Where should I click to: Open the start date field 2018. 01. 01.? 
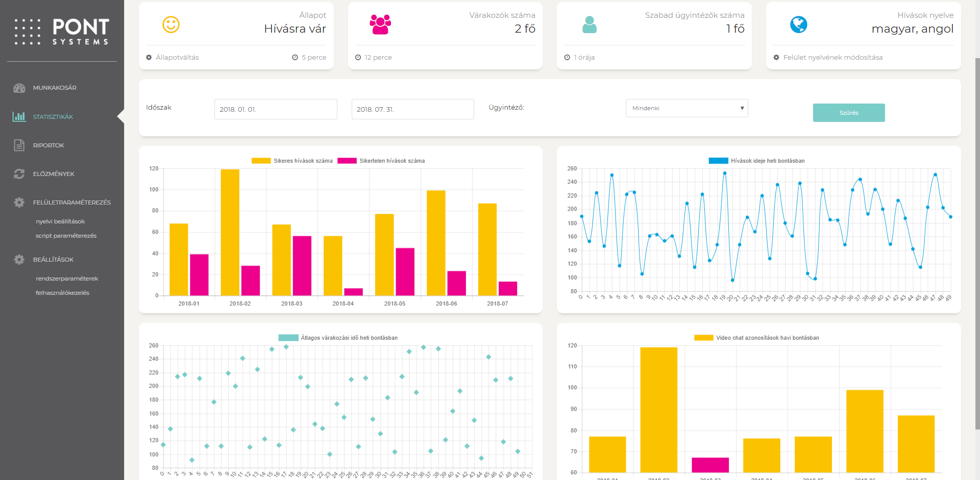(276, 109)
